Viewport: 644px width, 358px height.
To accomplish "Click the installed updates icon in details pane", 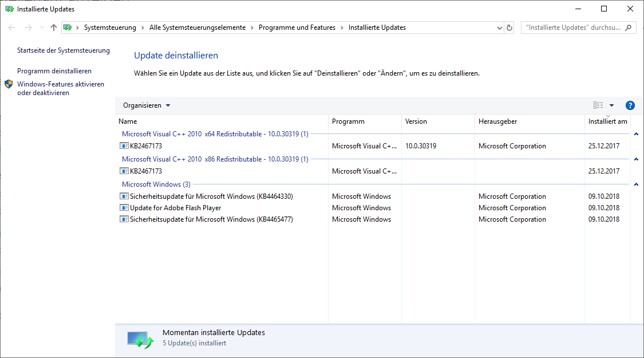I will coord(140,340).
